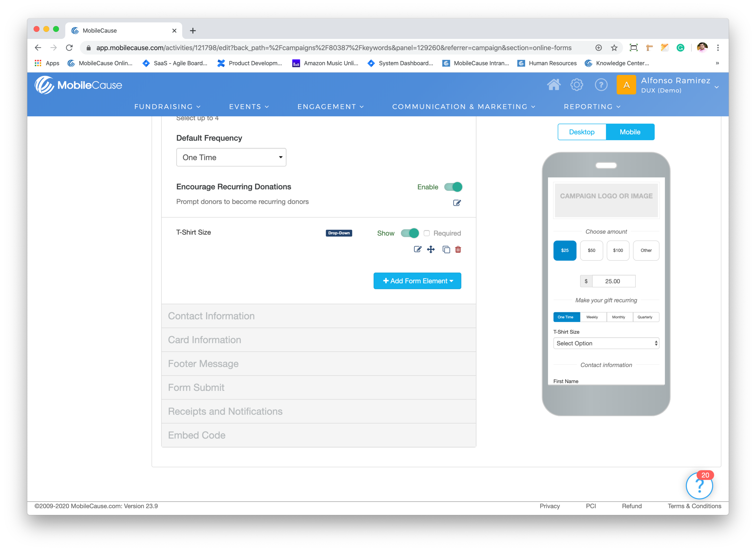This screenshot has width=756, height=551.
Task: Open the Select Option T-Shirt dropdown
Action: click(x=606, y=343)
